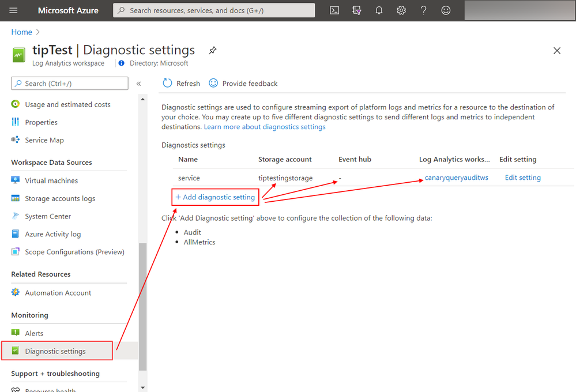The image size is (576, 392).
Task: Open System Center data source
Action: (x=48, y=216)
